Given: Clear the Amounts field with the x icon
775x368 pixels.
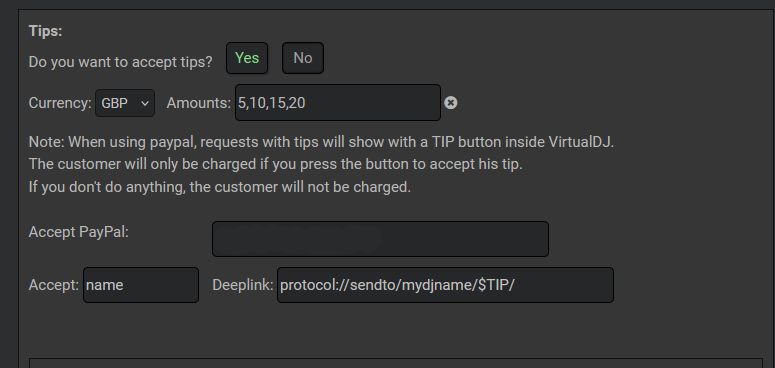Looking at the screenshot, I should click(450, 103).
